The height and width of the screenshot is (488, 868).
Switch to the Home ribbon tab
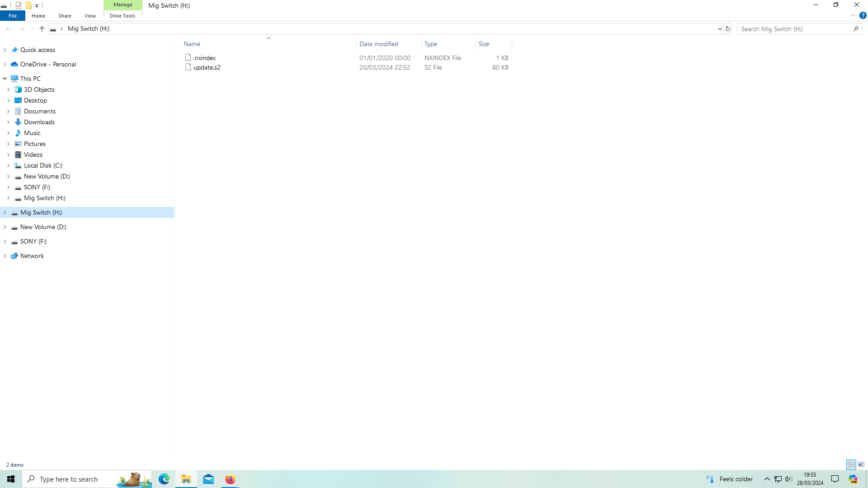(38, 16)
